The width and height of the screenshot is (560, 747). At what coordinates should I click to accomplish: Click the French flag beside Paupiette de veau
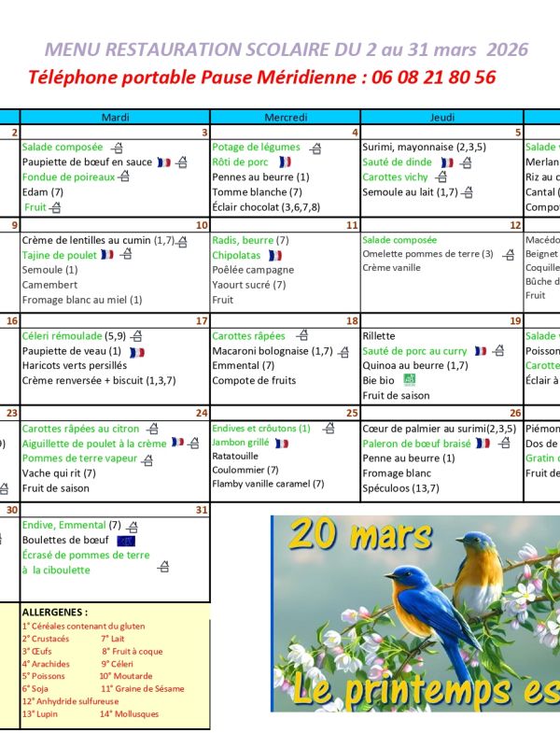click(137, 353)
